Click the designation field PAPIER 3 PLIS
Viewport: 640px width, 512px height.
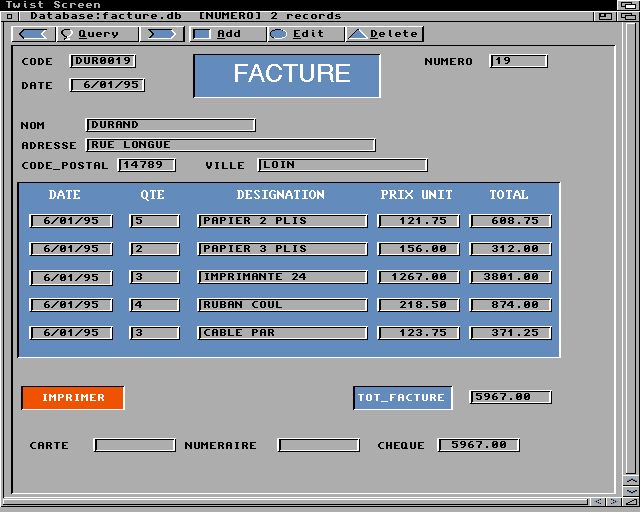pyautogui.click(x=282, y=249)
